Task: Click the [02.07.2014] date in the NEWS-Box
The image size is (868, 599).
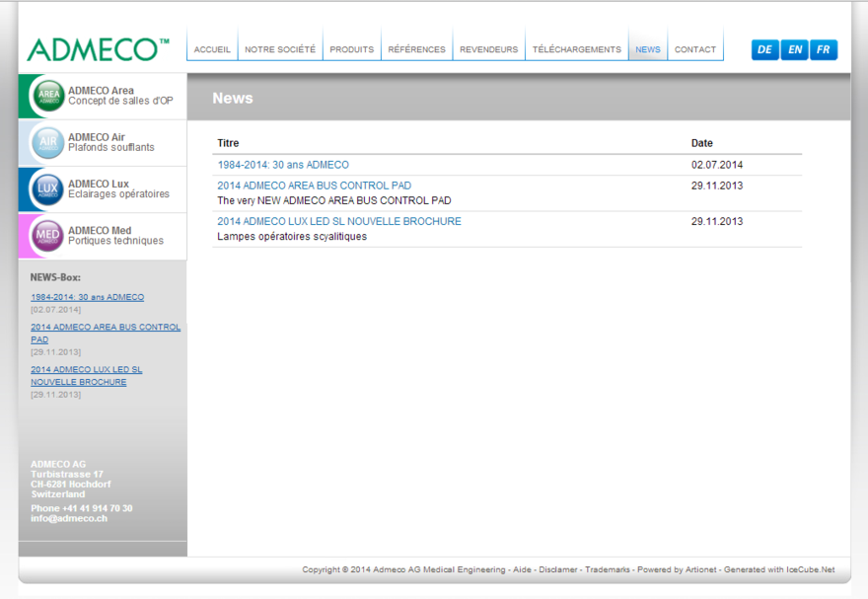Action: coord(56,310)
